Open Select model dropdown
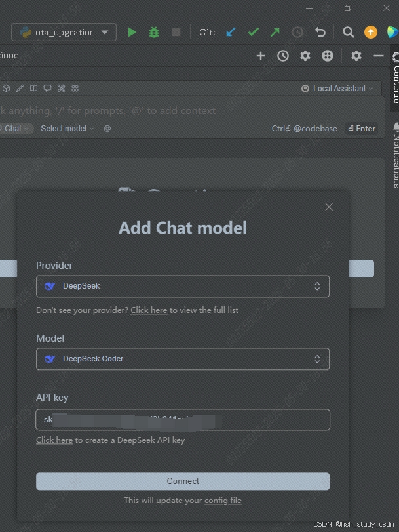 click(x=67, y=129)
